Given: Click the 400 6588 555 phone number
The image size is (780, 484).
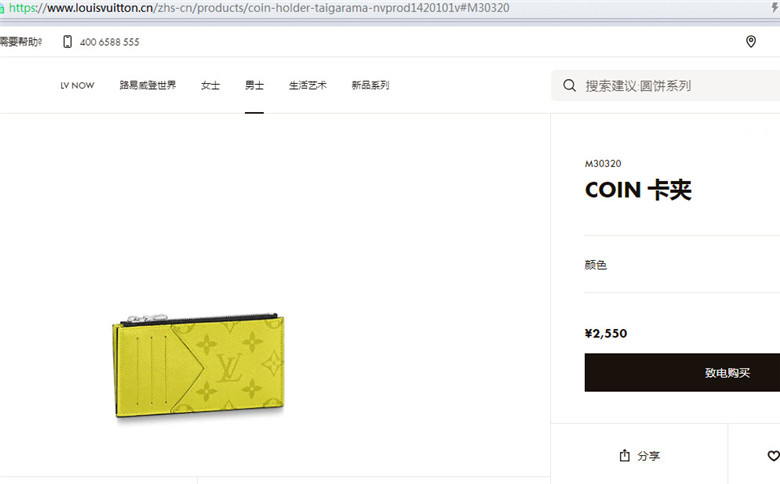Looking at the screenshot, I should click(109, 42).
